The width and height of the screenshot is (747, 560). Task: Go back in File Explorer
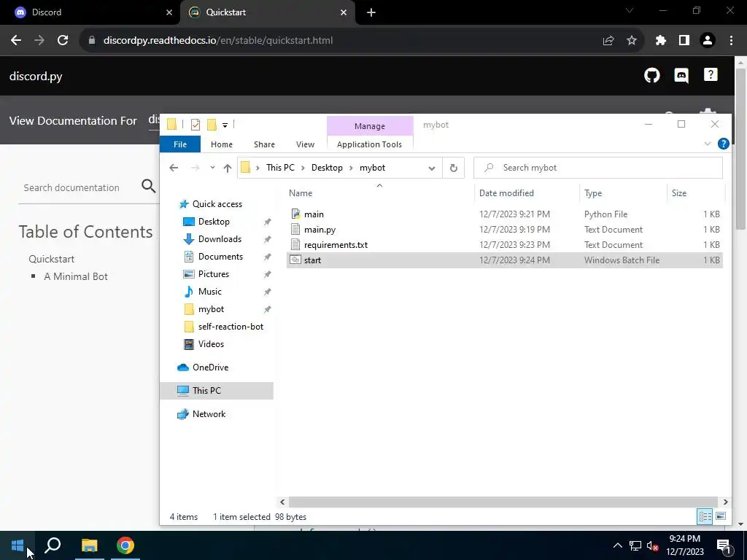[174, 168]
